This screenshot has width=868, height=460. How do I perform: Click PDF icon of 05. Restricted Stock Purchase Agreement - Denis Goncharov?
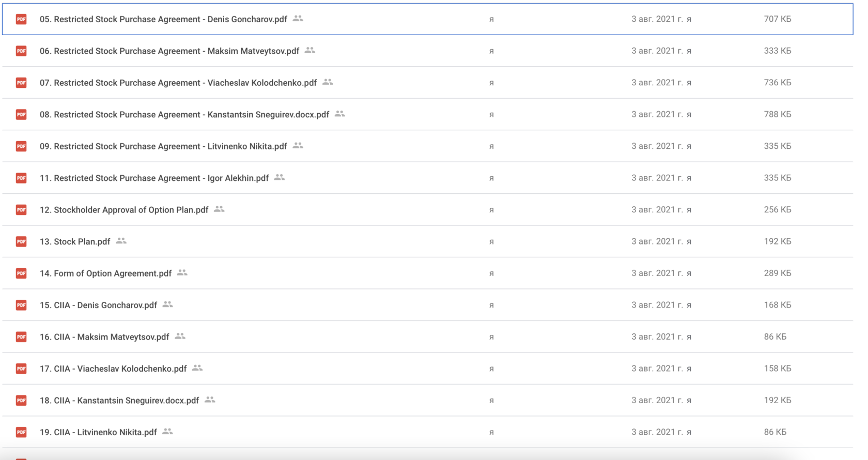tap(21, 19)
